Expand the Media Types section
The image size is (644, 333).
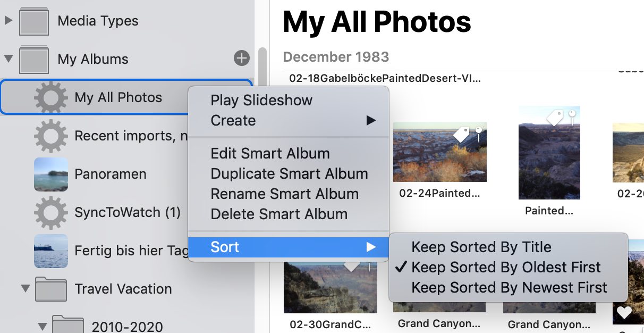pos(8,21)
